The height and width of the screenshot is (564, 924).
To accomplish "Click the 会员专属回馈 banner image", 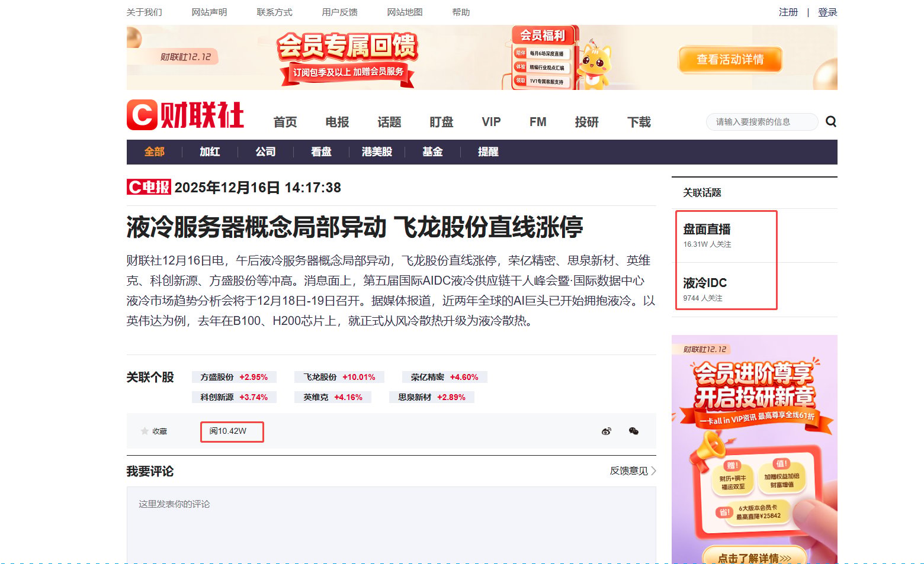I will click(x=482, y=57).
